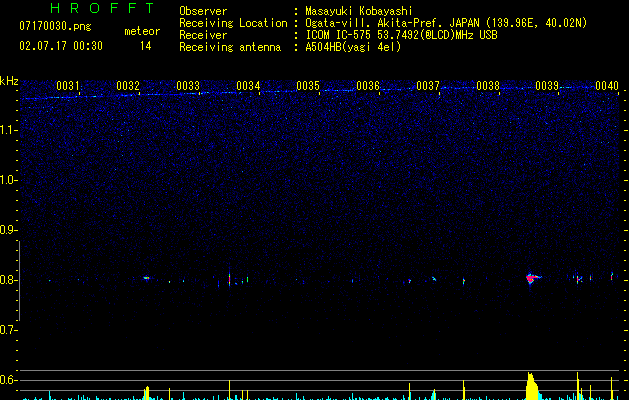Click the 0033 time marker
The width and height of the screenshot is (629, 400).
188,86
